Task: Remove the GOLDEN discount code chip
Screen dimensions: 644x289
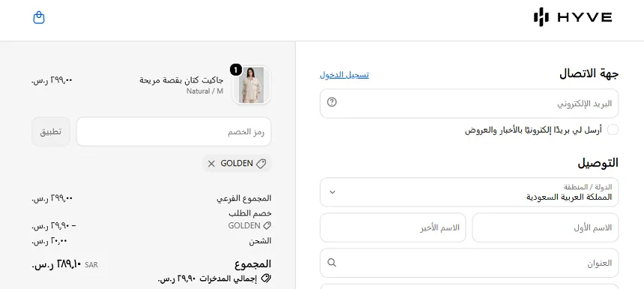Action: click(x=211, y=164)
